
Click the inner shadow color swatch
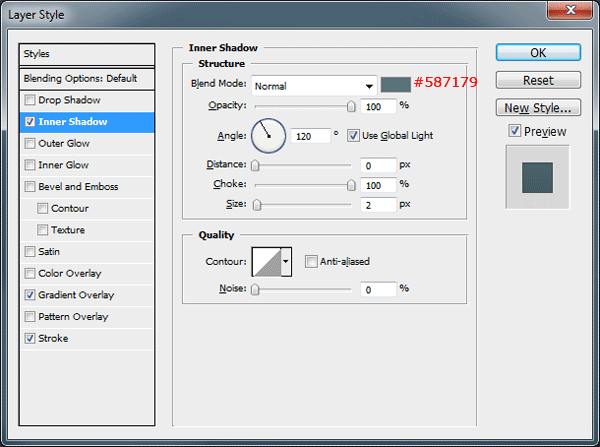pyautogui.click(x=395, y=85)
